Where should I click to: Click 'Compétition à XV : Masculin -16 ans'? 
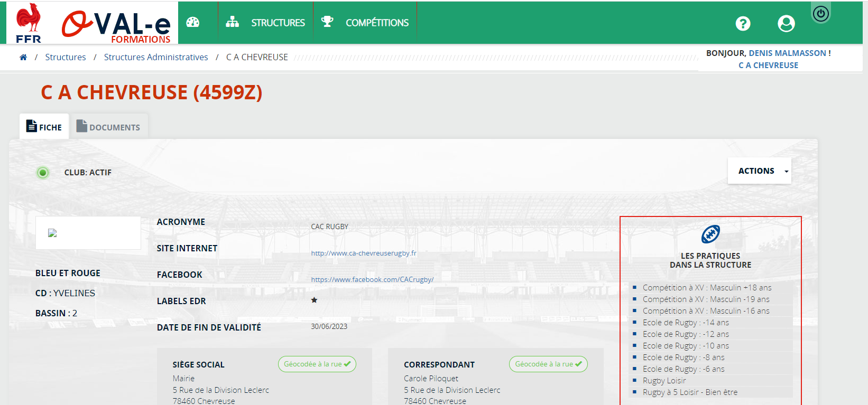[x=706, y=311]
